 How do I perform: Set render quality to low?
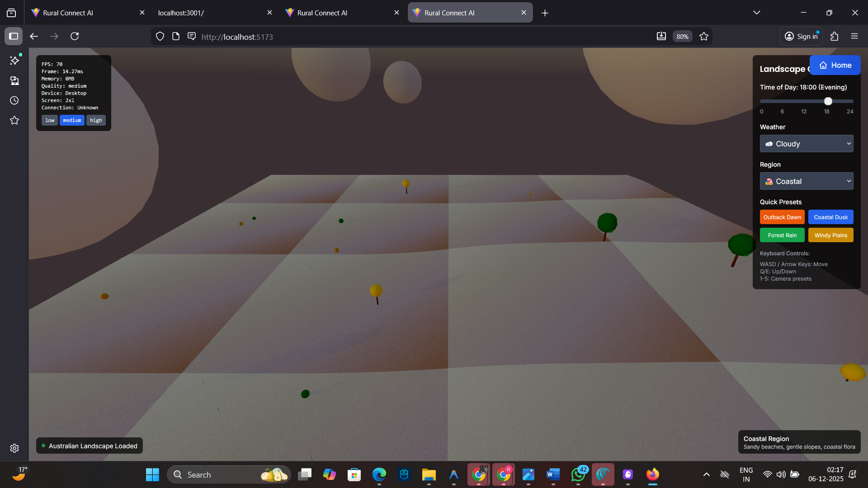point(50,120)
